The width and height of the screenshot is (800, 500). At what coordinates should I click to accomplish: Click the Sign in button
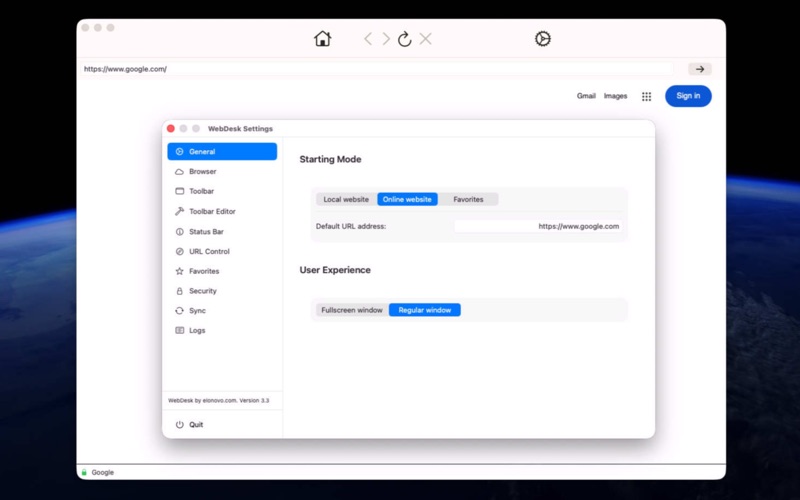point(688,96)
